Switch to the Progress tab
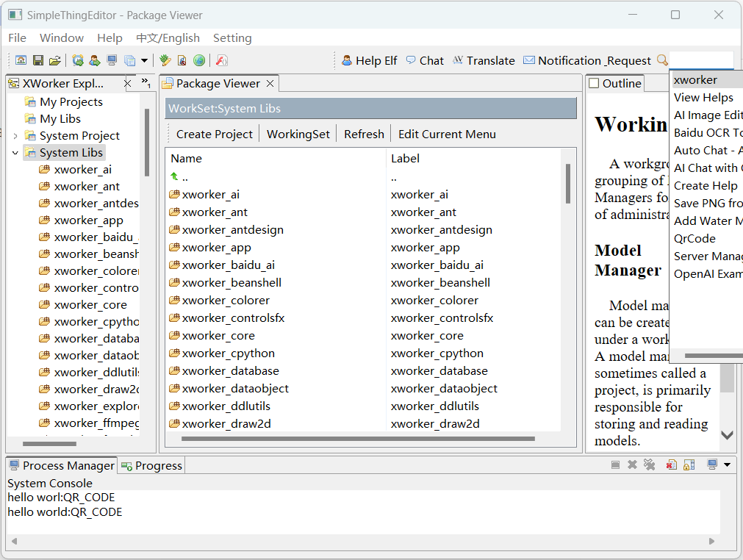The image size is (743, 560). [x=151, y=466]
